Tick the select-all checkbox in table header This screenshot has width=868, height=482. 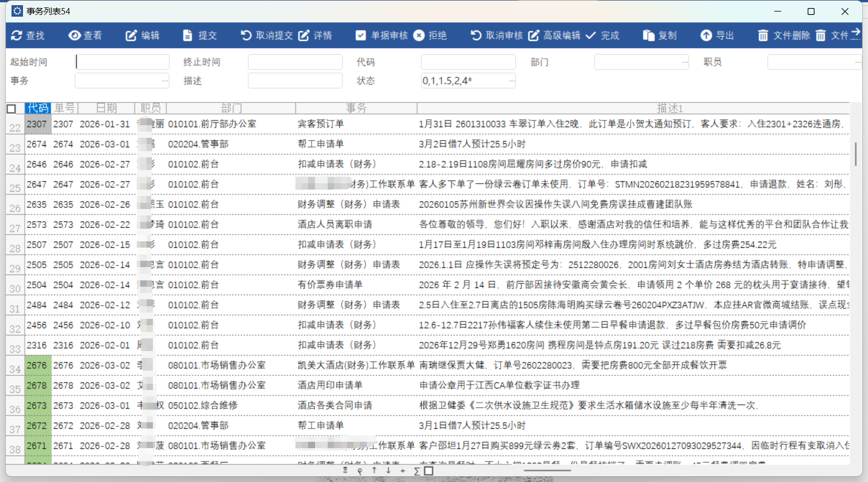pos(11,109)
